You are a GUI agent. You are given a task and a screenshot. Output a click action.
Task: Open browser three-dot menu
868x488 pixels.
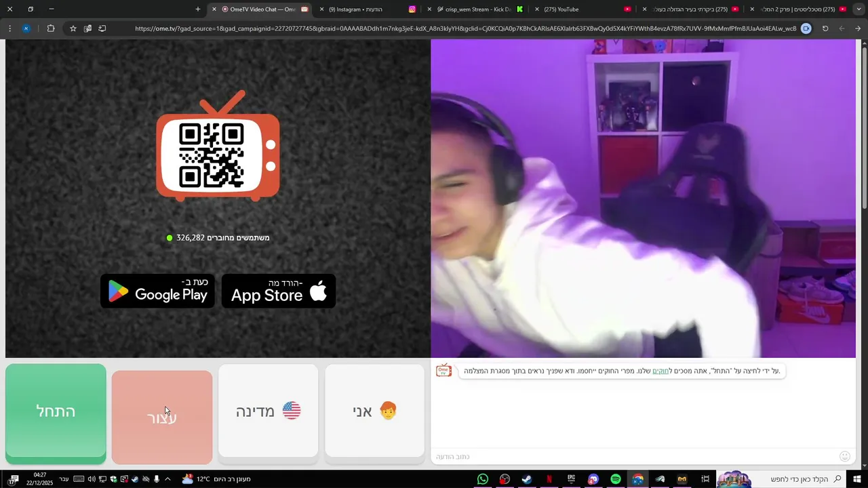[x=9, y=28]
